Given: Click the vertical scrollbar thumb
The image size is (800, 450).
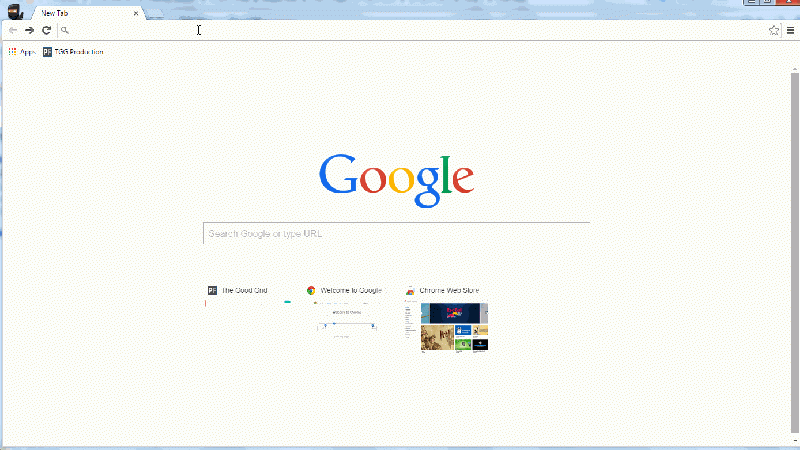Looking at the screenshot, I should [794, 252].
